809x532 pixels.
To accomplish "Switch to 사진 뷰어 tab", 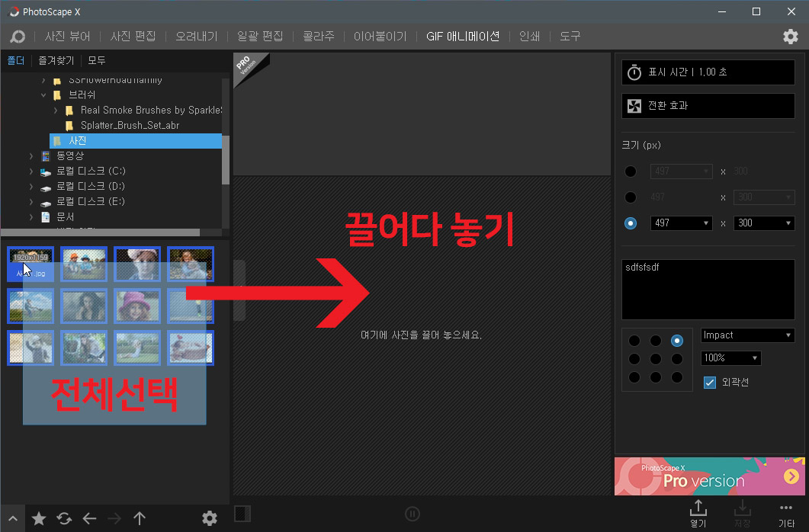I will [x=68, y=36].
